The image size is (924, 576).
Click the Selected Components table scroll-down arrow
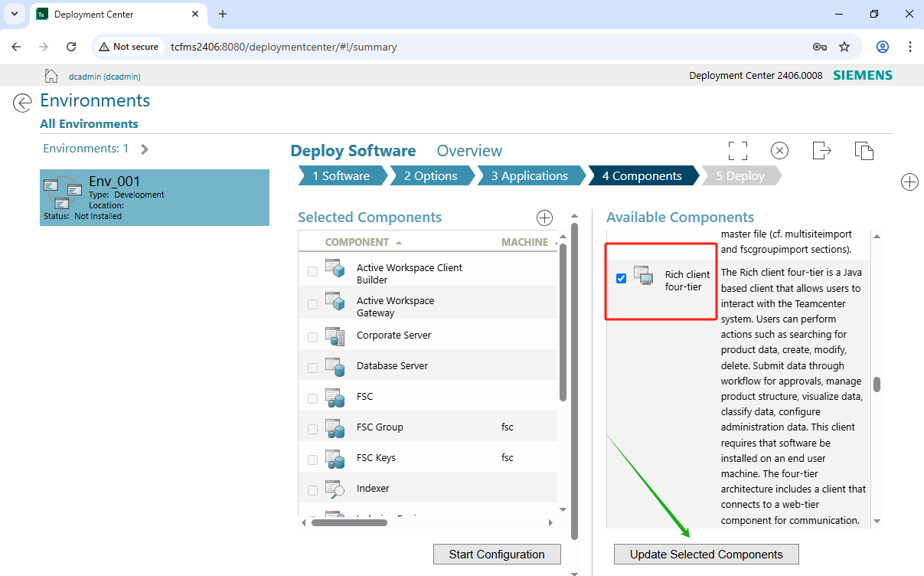(563, 509)
